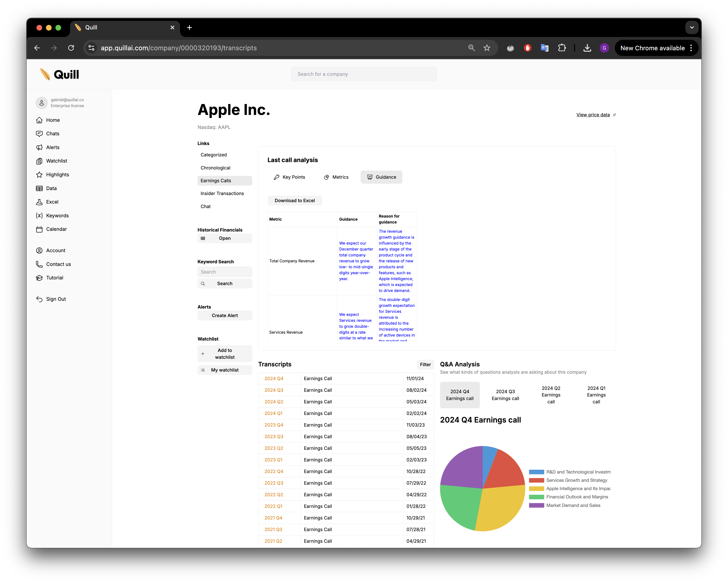Open the 2021 Q3 transcript row
Screen dimensions: 728x583
coord(346,529)
